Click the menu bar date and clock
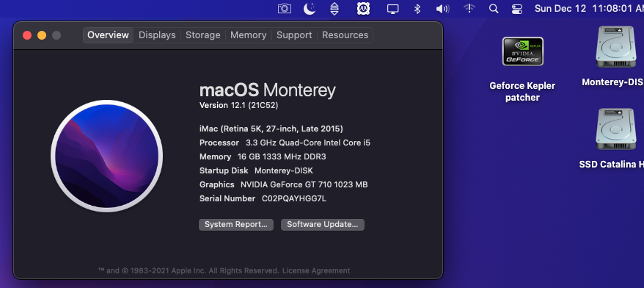 tap(589, 8)
